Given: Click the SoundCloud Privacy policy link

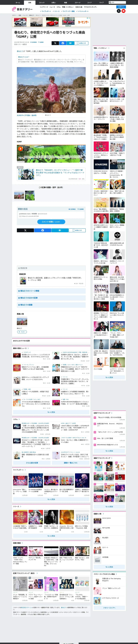Looking at the screenshot, I should point(21,162).
